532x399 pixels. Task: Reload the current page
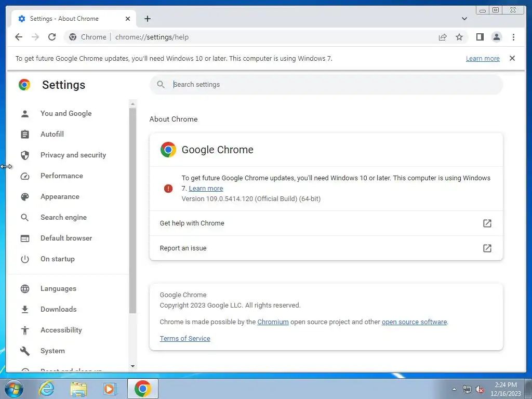pyautogui.click(x=52, y=37)
